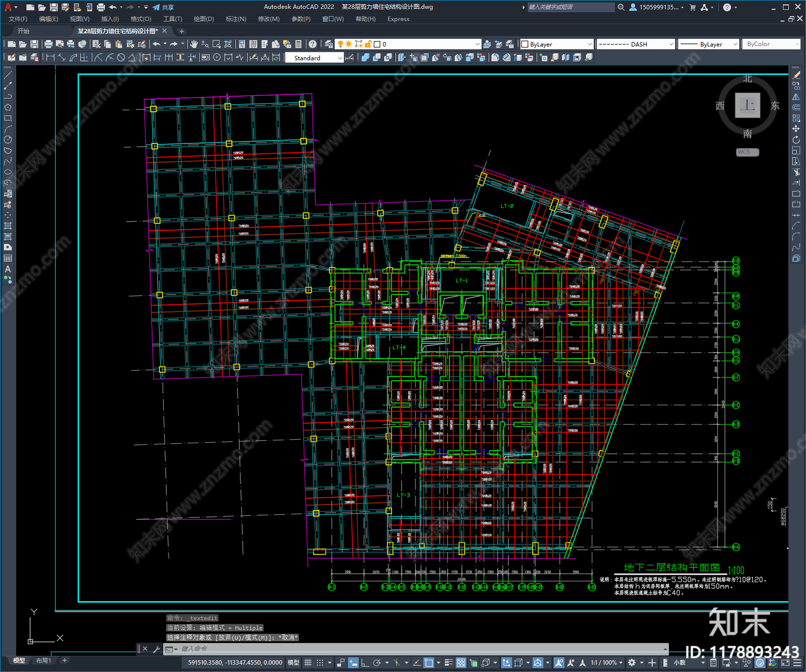The height and width of the screenshot is (672, 806).
Task: Select the Multiline Text A tool
Action: click(x=8, y=269)
